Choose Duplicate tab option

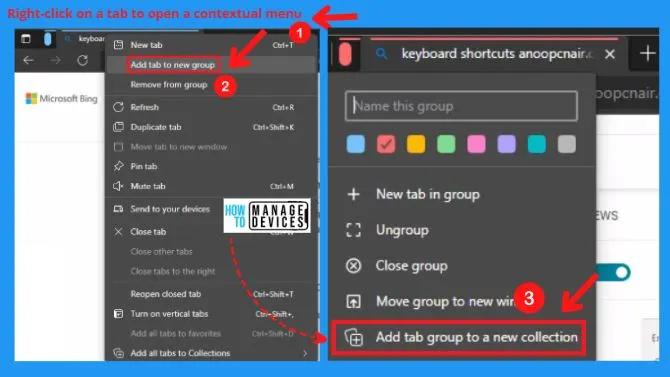click(156, 127)
